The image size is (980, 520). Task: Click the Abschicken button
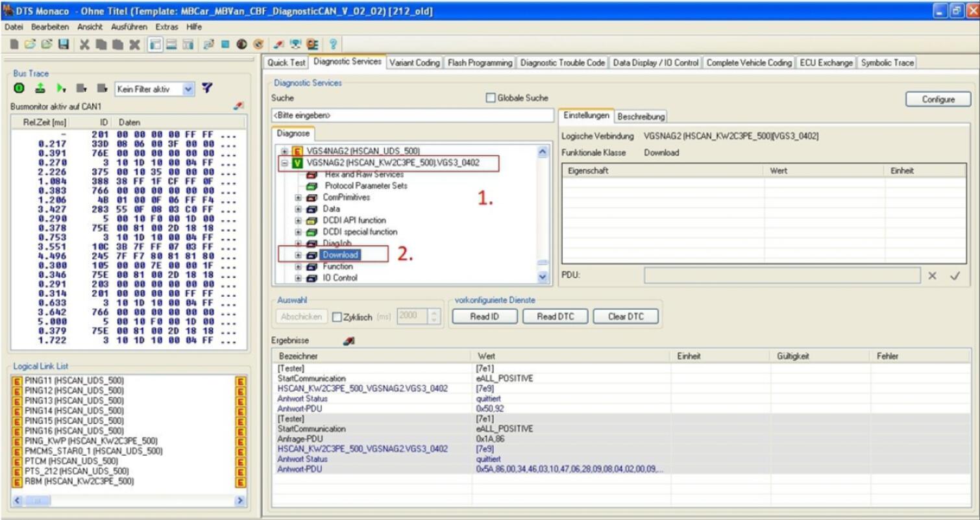click(x=301, y=317)
